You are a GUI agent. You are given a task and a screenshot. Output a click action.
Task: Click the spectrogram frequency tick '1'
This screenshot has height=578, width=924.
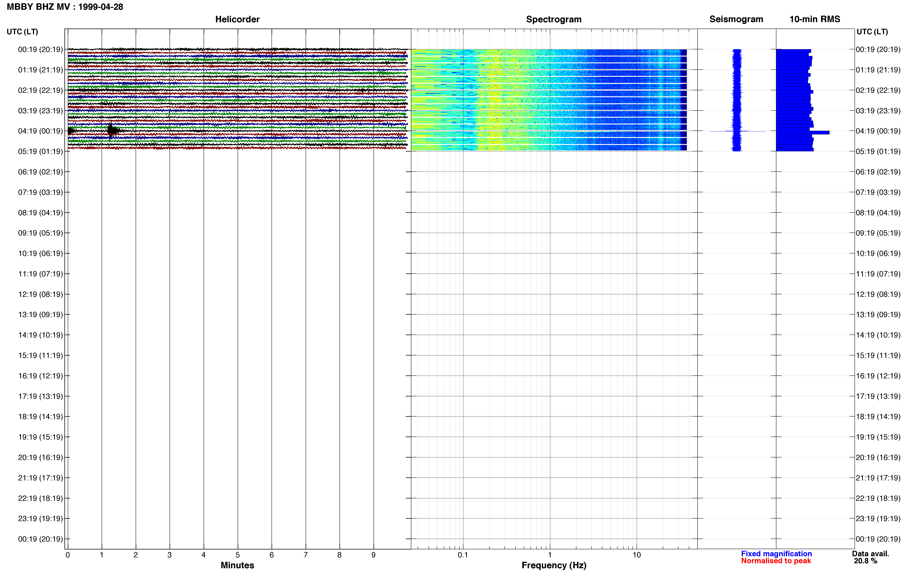[550, 555]
